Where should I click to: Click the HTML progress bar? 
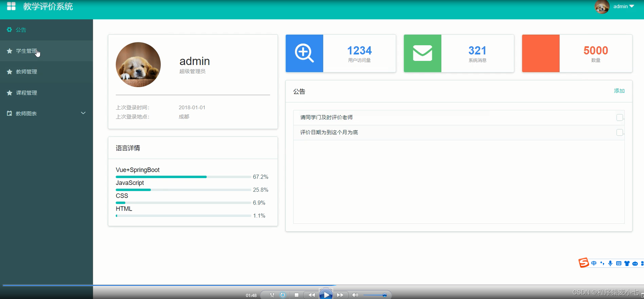[183, 216]
